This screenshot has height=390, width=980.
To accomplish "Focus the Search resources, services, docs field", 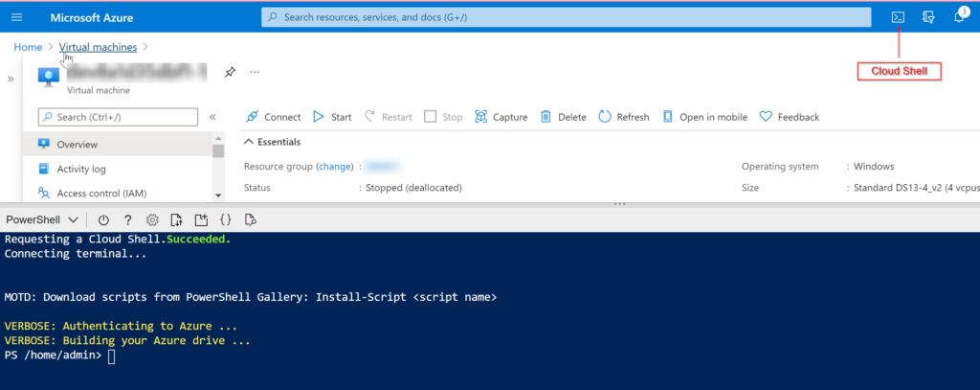I will click(566, 17).
